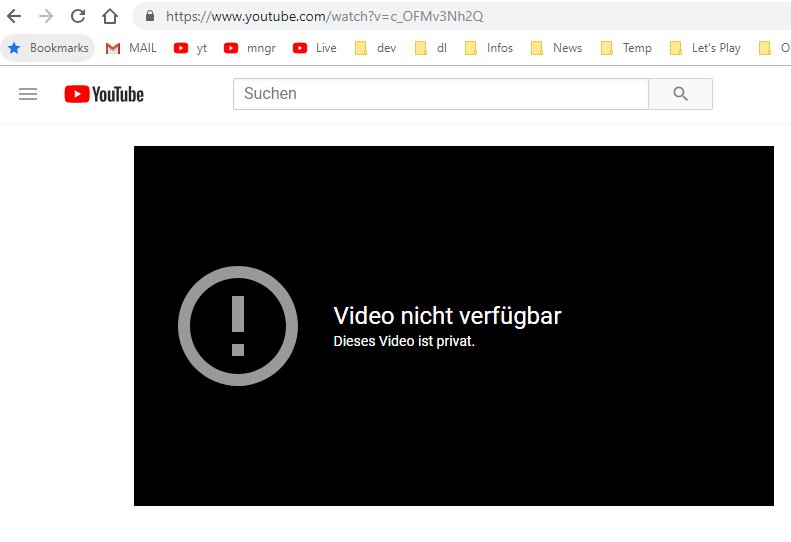
Task: Click the 'Video nicht verfügbar' message
Action: pyautogui.click(x=447, y=316)
